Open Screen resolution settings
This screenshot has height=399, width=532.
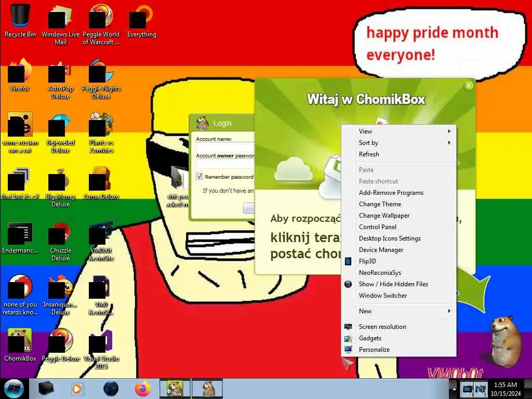398,327
